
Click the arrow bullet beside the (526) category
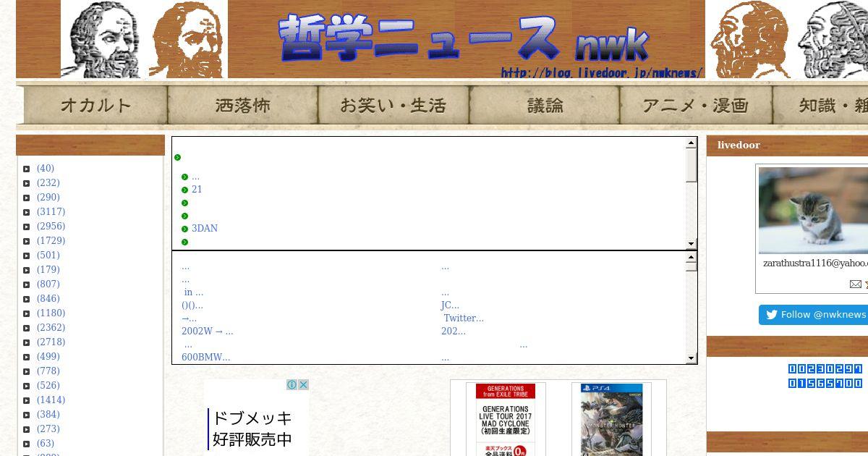click(x=27, y=386)
